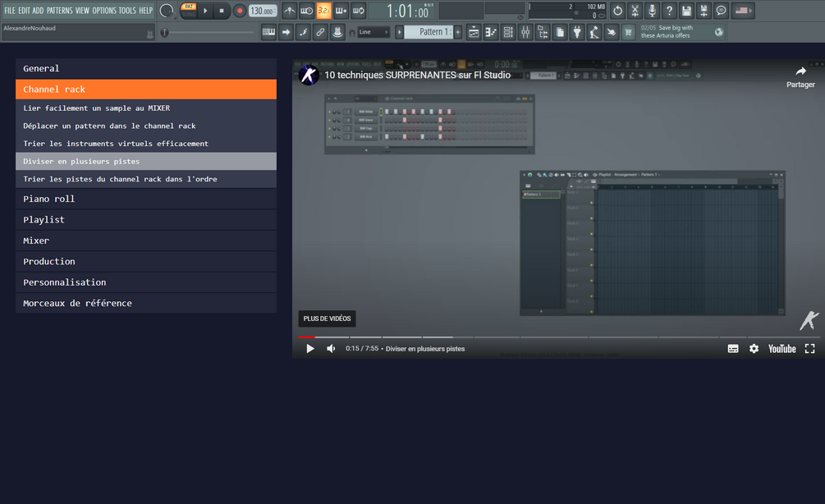
Task: Enable wait for input before playing
Action: tap(307, 11)
